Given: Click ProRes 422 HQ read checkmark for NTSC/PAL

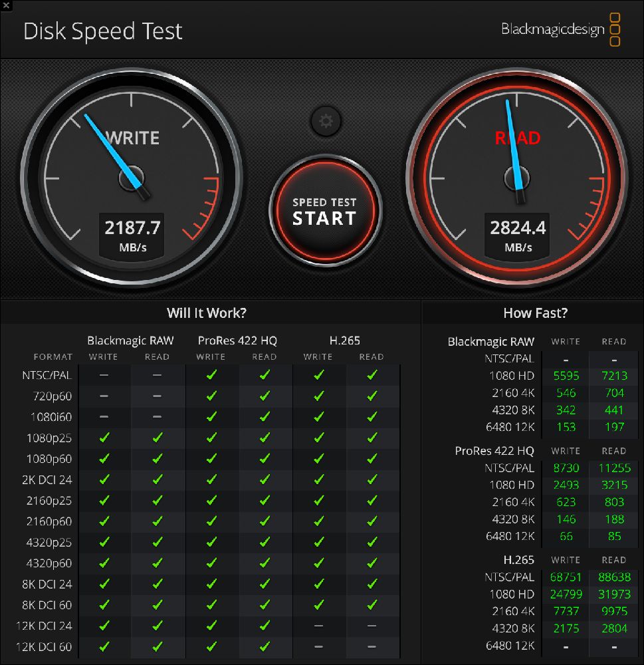Looking at the screenshot, I should point(265,375).
